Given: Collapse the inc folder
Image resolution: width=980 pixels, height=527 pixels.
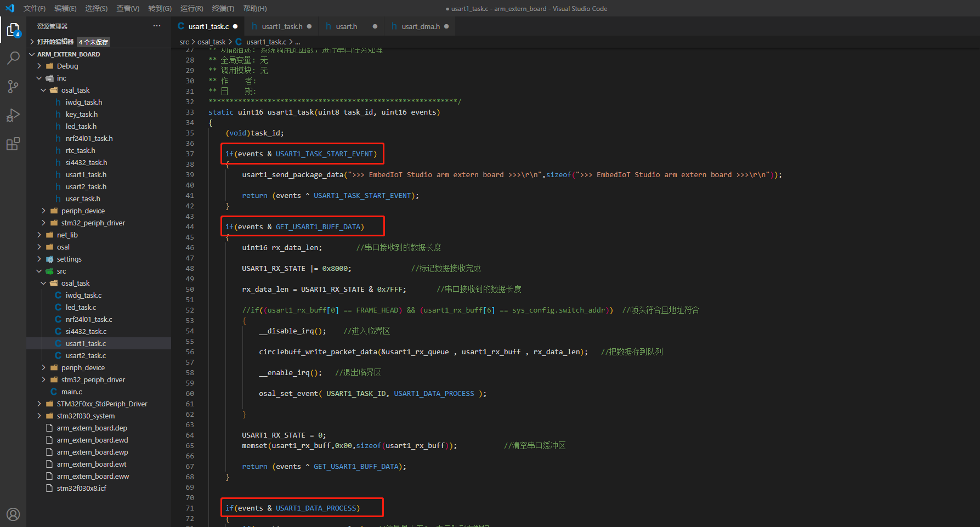Looking at the screenshot, I should point(61,78).
